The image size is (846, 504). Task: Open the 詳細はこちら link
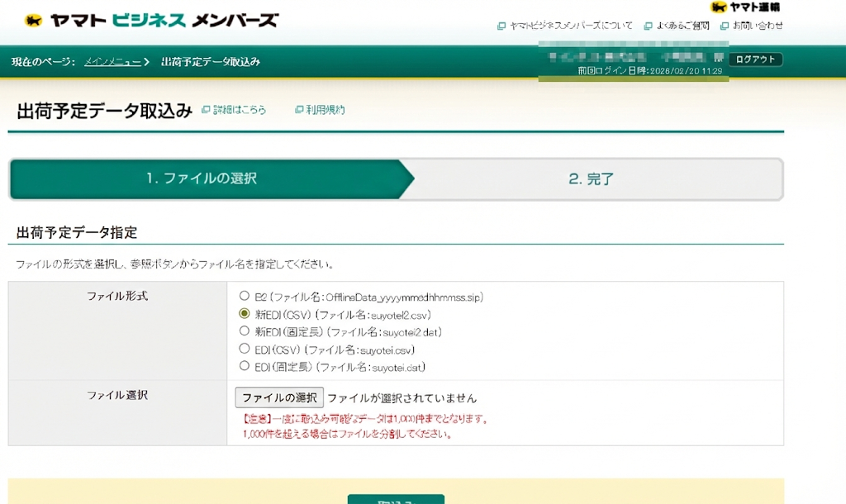(x=240, y=110)
